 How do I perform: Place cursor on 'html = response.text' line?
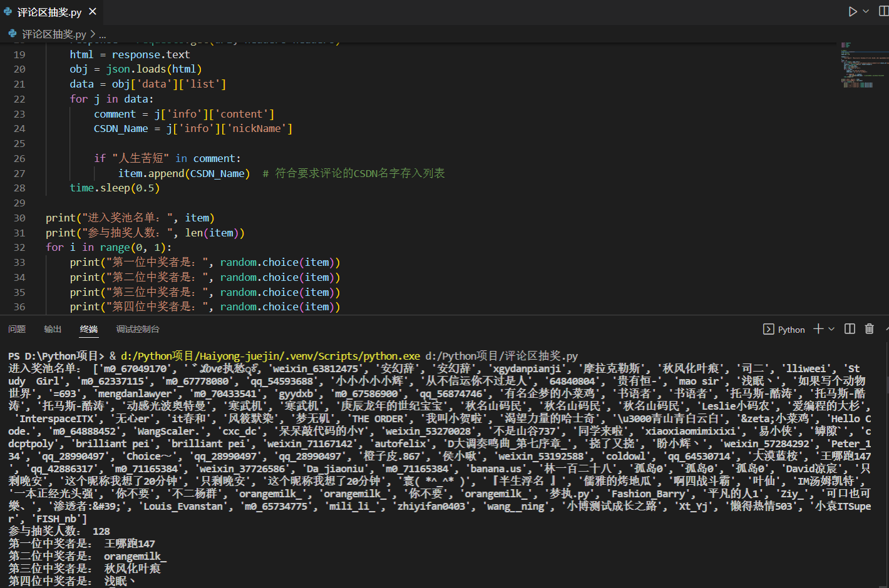[130, 54]
